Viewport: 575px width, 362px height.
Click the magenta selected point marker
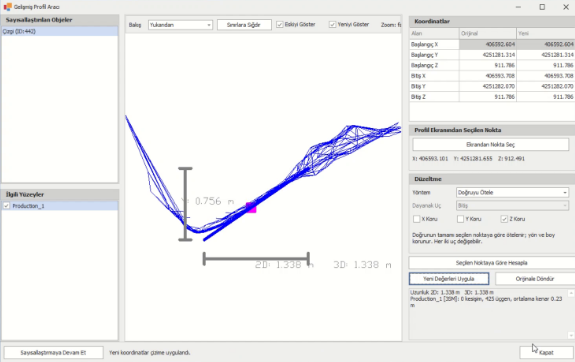251,207
